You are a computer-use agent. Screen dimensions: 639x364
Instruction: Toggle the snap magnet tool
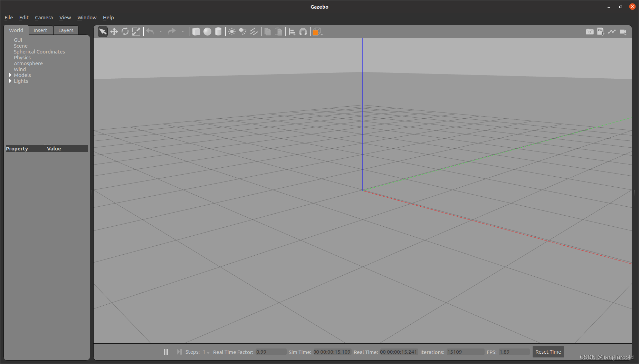(x=303, y=32)
